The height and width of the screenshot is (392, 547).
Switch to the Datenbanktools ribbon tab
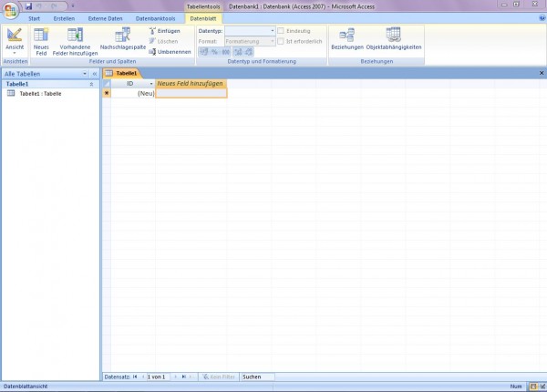[x=156, y=18]
